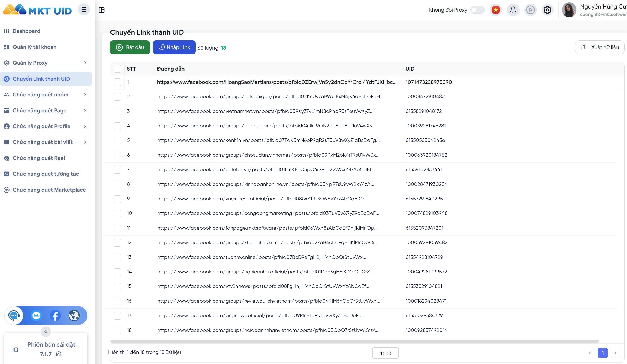Click the notification bell icon
This screenshot has height=364, width=627.
(x=513, y=10)
